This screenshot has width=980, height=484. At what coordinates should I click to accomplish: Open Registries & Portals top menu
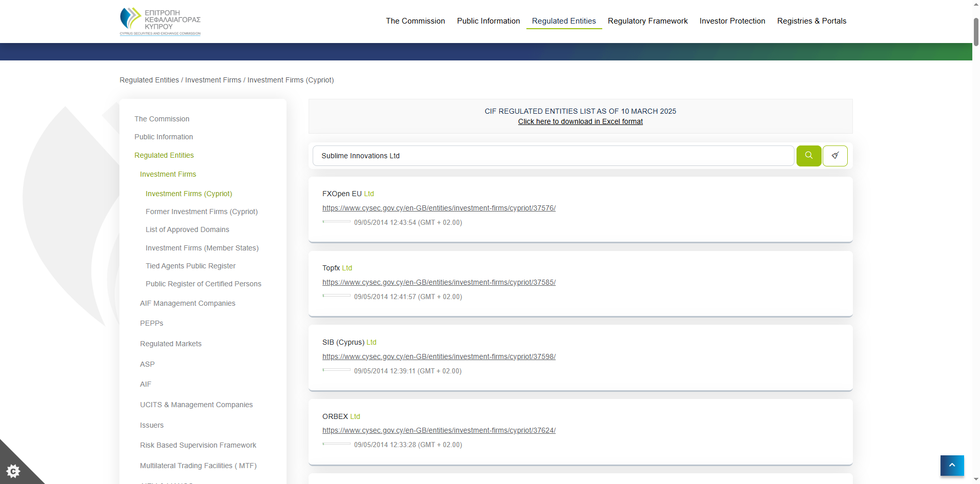click(x=811, y=21)
